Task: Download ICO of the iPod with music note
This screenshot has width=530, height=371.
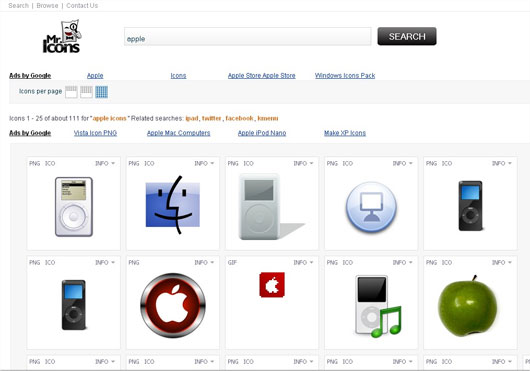Action: pos(347,263)
